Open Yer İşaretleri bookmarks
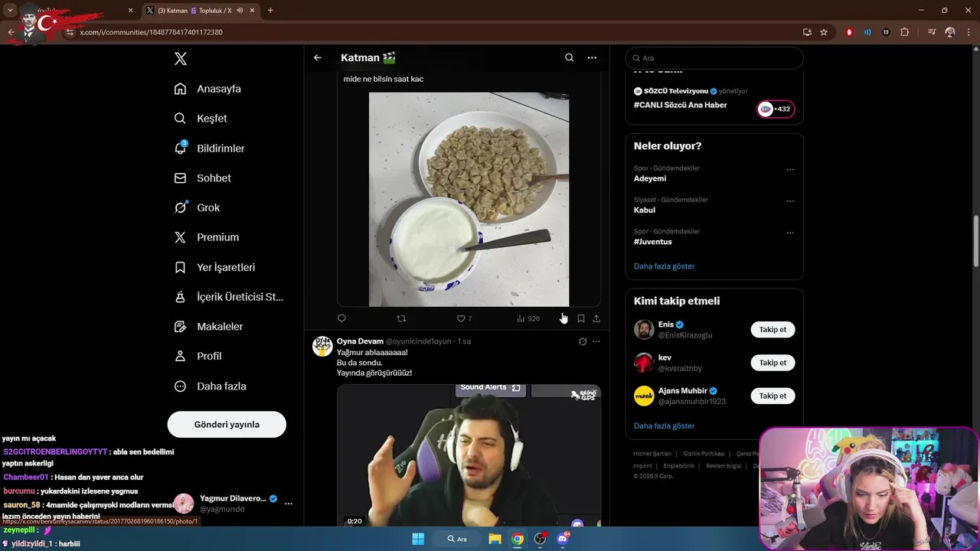This screenshot has height=551, width=980. pyautogui.click(x=214, y=267)
